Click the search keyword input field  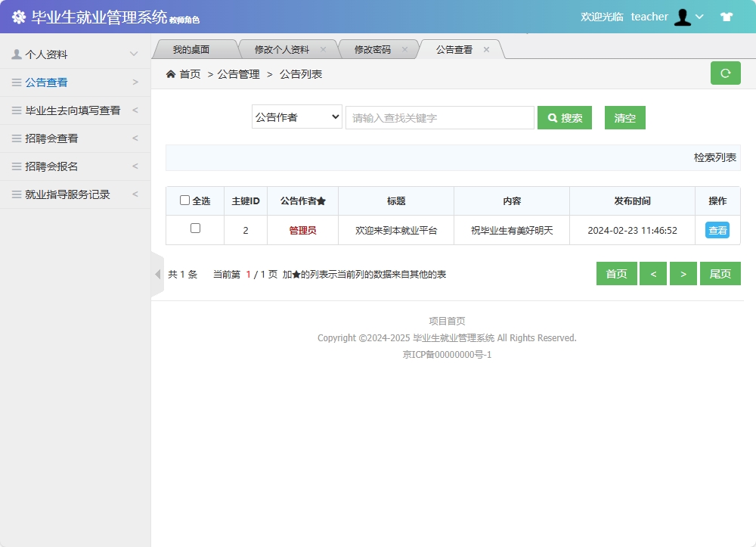point(438,117)
